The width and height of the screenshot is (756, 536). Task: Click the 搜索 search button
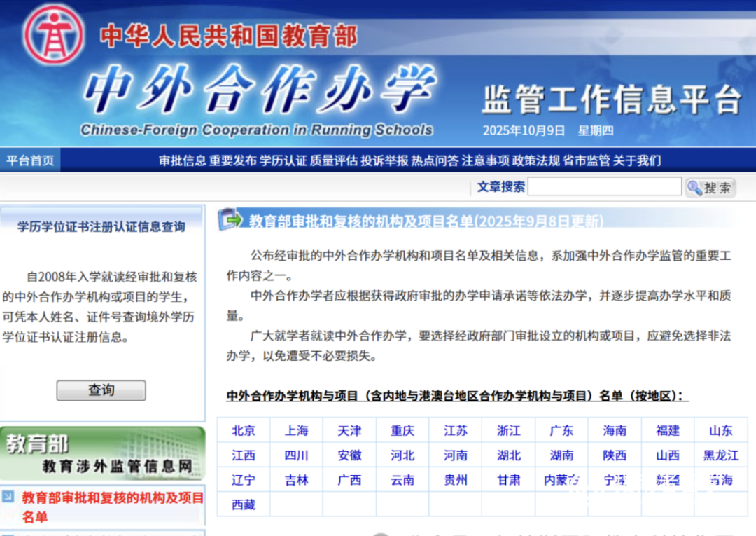pyautogui.click(x=710, y=188)
